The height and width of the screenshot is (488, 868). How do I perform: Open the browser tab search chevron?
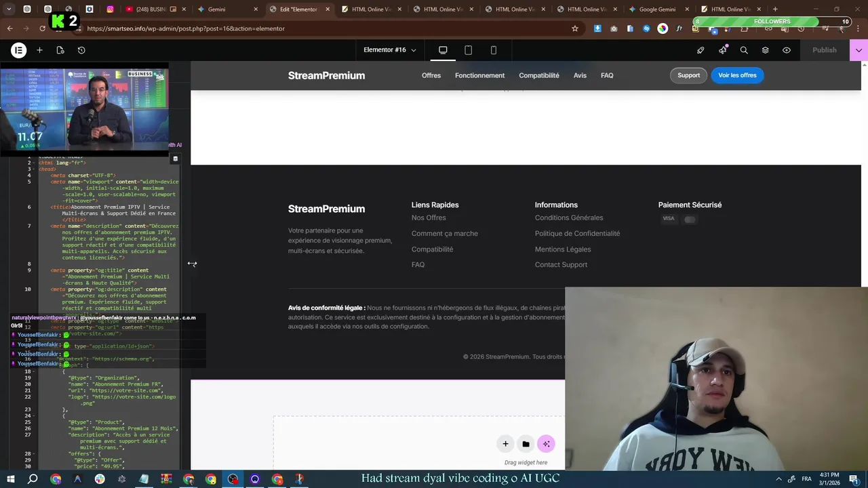(x=9, y=9)
